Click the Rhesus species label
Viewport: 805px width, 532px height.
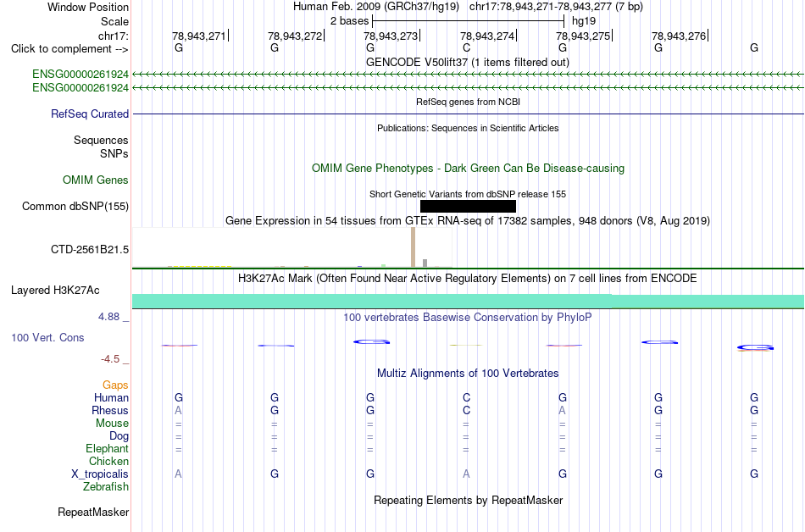coord(110,410)
